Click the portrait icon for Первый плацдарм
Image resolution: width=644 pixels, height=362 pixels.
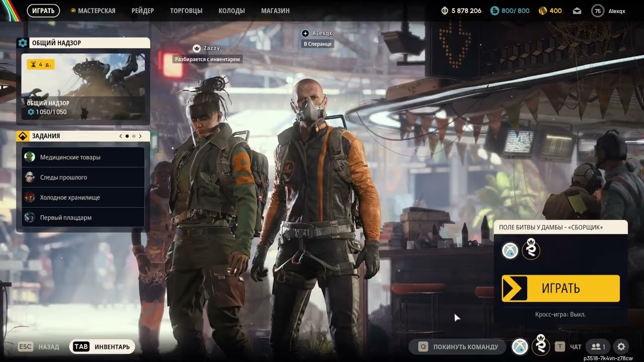click(30, 217)
